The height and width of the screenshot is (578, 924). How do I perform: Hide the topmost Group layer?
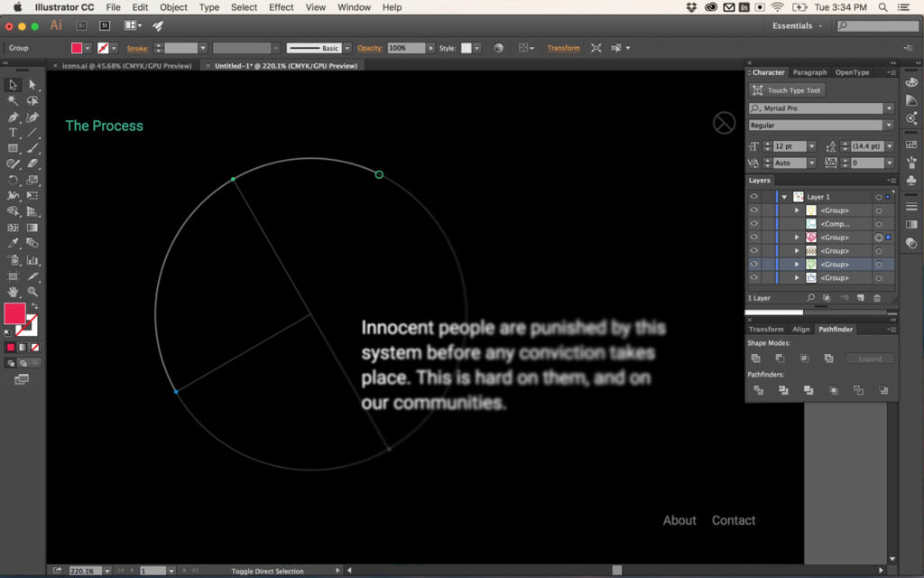(753, 210)
